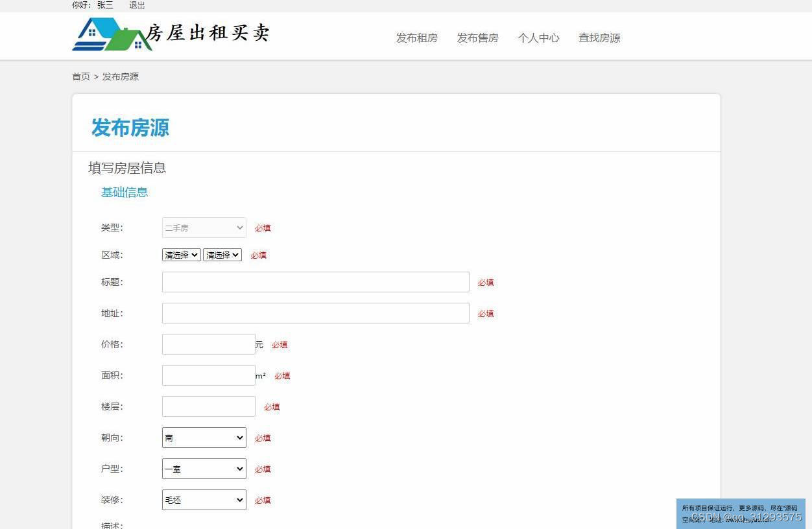Viewport: 812px width, 529px height.
Task: Click the 房屋出租买卖 site title text
Action: pos(208,32)
